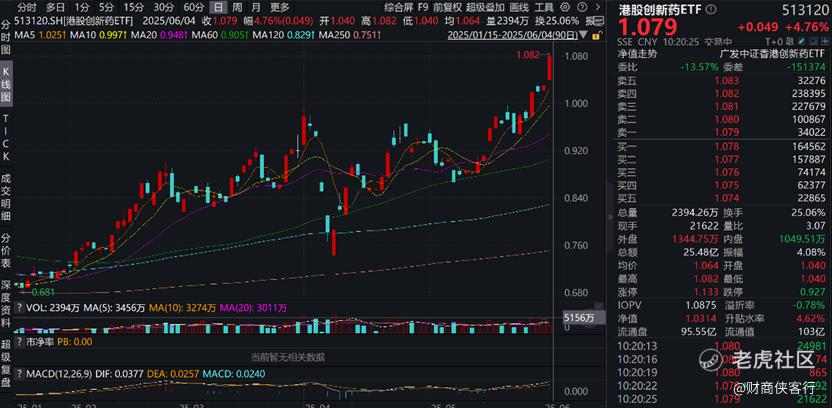The height and width of the screenshot is (408, 832).
Task: Open TICK view in left sidebar
Action: [6, 138]
